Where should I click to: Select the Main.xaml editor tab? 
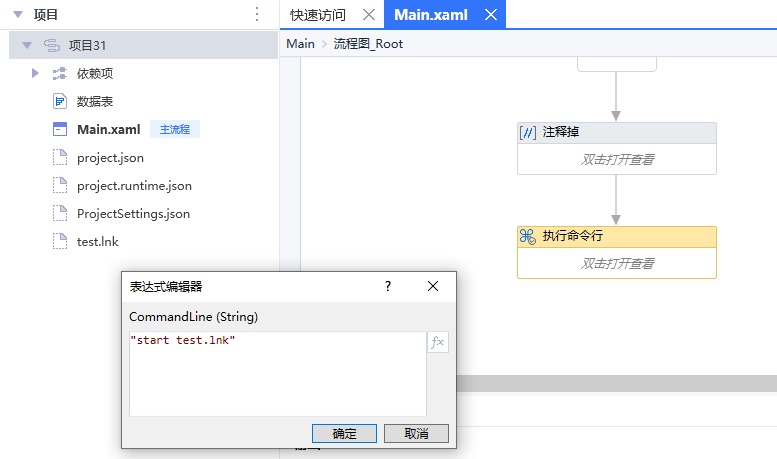click(430, 15)
